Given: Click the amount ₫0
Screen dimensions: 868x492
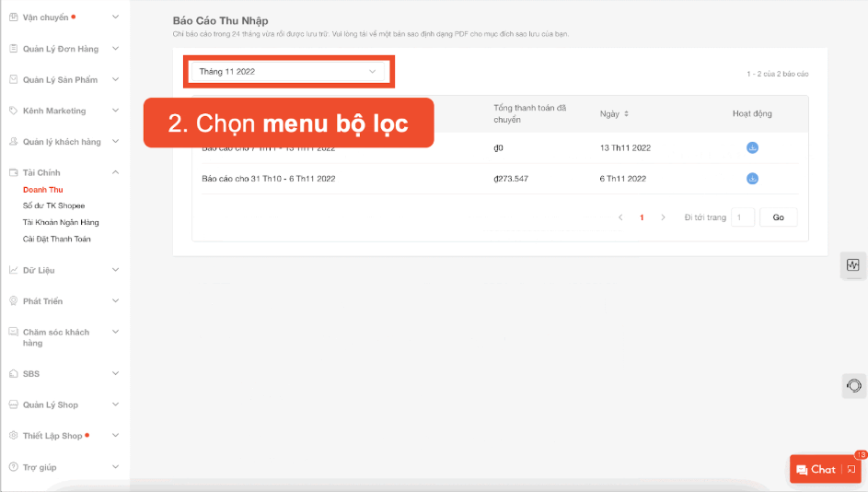Looking at the screenshot, I should click(498, 148).
